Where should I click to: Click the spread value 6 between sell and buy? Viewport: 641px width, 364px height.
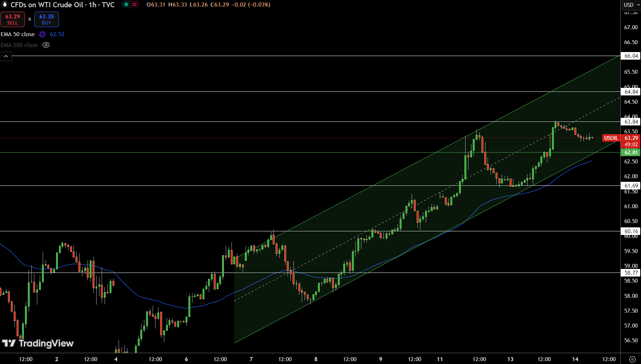[x=30, y=19]
